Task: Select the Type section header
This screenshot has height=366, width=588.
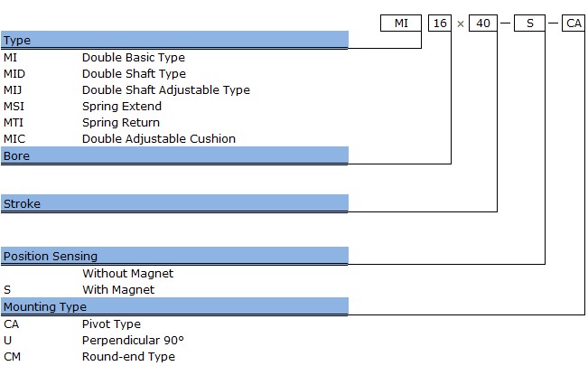Action: [x=174, y=40]
